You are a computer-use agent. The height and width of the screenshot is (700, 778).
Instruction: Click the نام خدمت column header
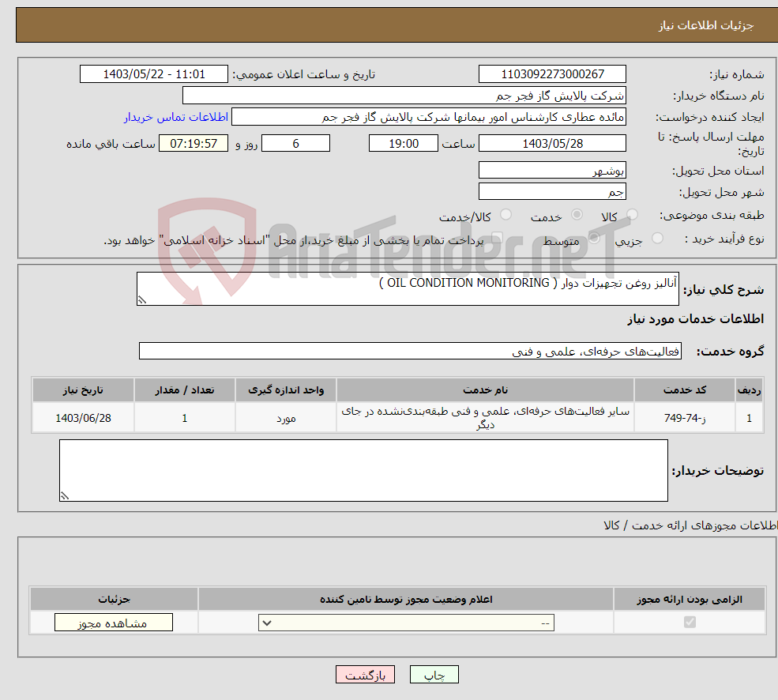[x=485, y=390]
